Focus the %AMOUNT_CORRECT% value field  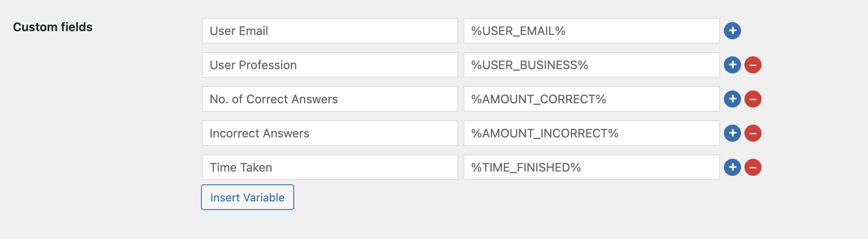coord(591,99)
